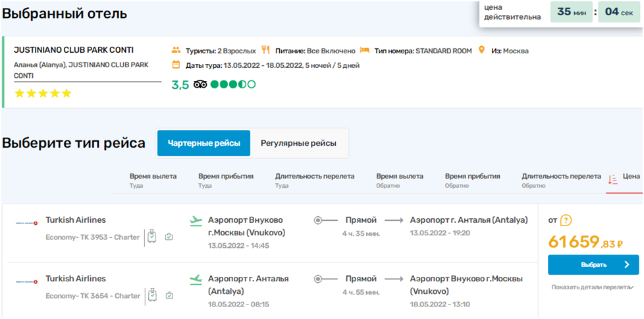The height and width of the screenshot is (319, 644).
Task: Click arrival time 18.05.2022 - 13:10
Action: pos(440,304)
